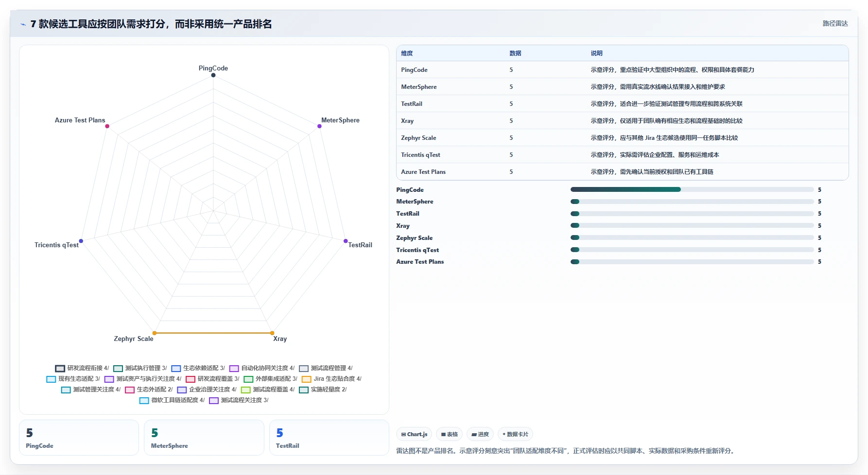The height and width of the screenshot is (475, 868).
Task: Click the 测试流程关注度 legend swatch
Action: 214,400
